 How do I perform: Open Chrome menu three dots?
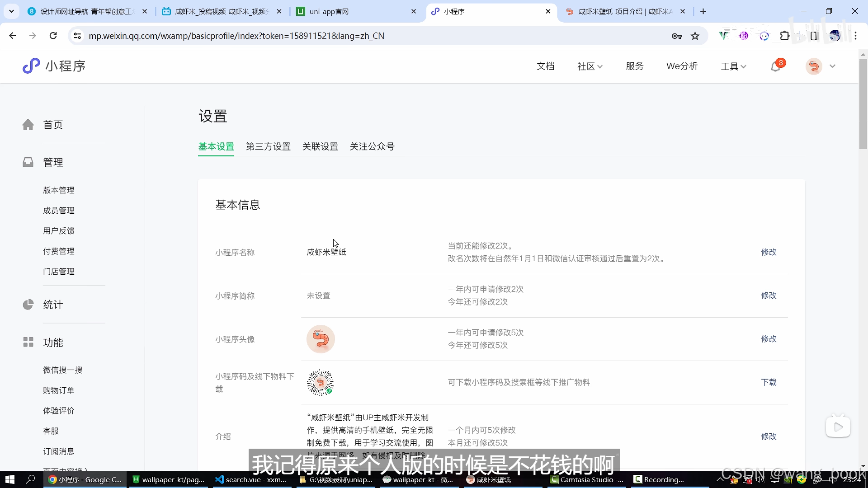pyautogui.click(x=855, y=36)
